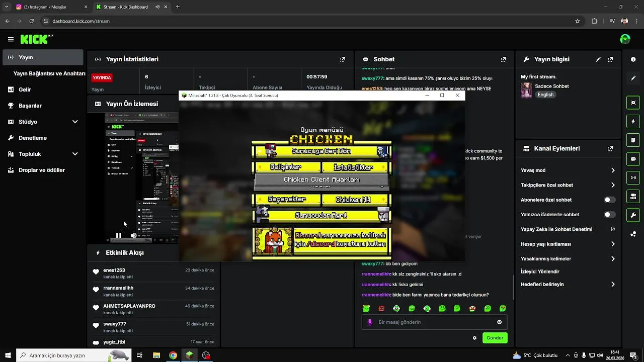Image resolution: width=644 pixels, height=362 pixels.
Task: Click Chicken Client Ayarları in Minecraft
Action: pos(321,179)
